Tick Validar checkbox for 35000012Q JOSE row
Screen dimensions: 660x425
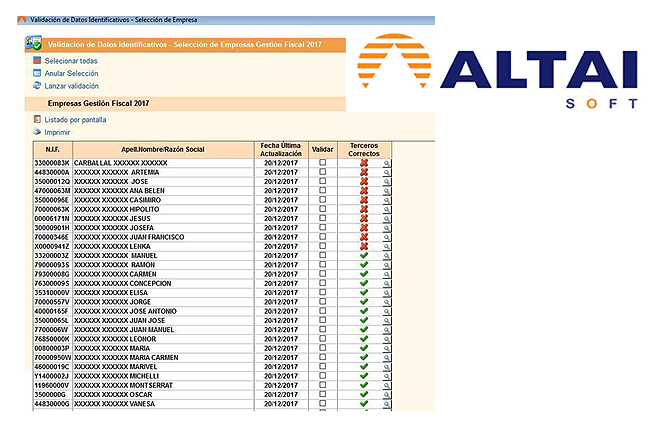pyautogui.click(x=322, y=181)
